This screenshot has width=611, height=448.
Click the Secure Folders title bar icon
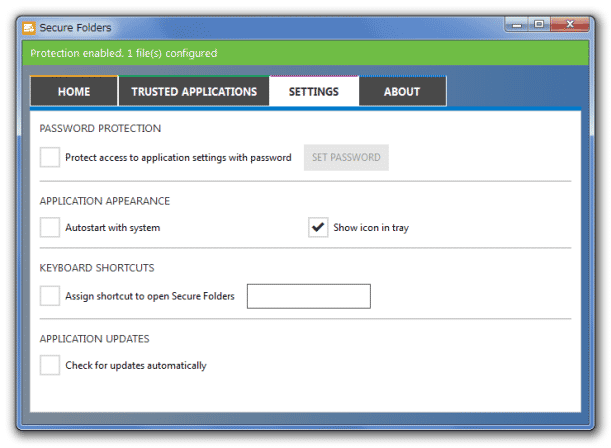(x=29, y=28)
